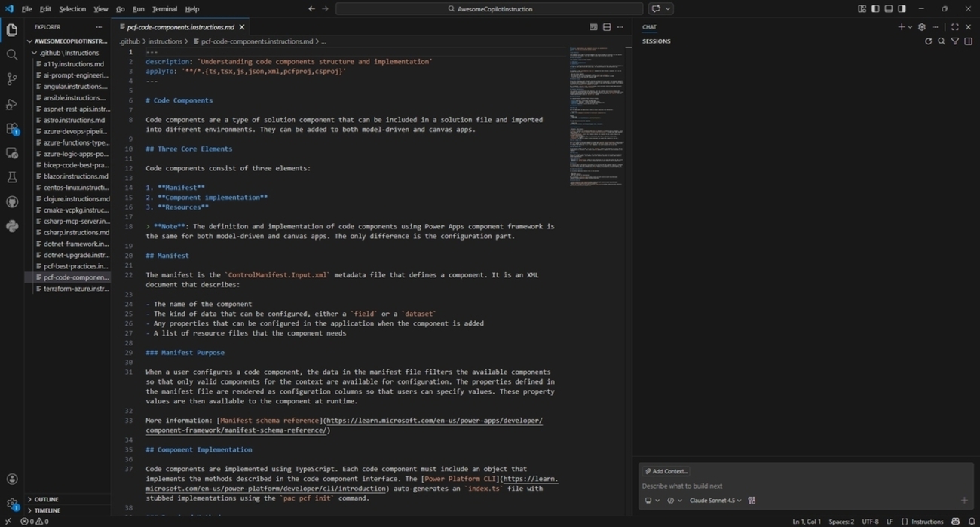Open the Run and Debug view
980x527 pixels.
tap(12, 104)
